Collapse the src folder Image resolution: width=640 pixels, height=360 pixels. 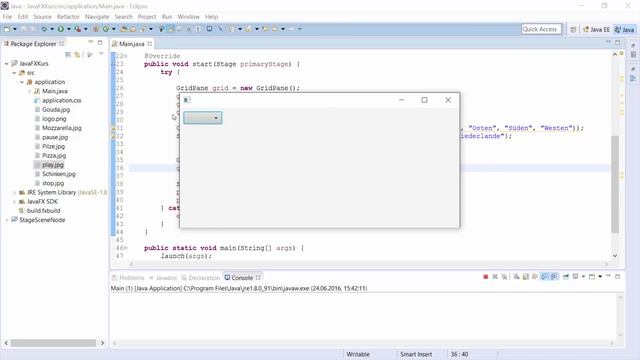(14, 73)
